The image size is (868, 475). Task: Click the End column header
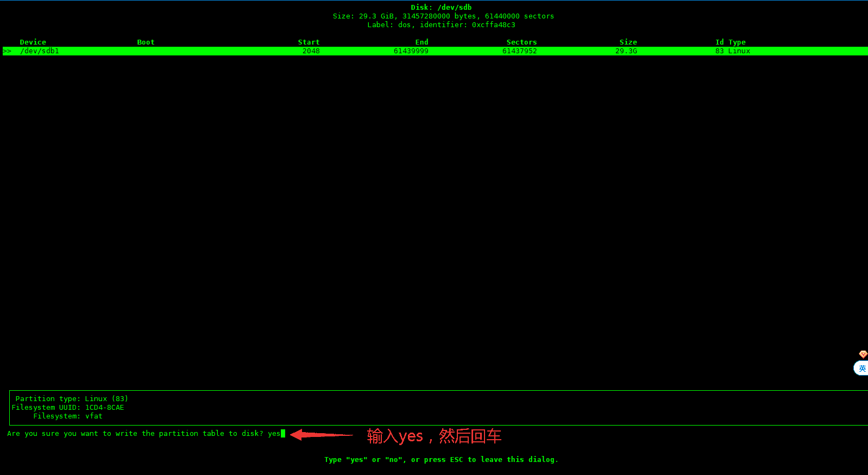422,42
